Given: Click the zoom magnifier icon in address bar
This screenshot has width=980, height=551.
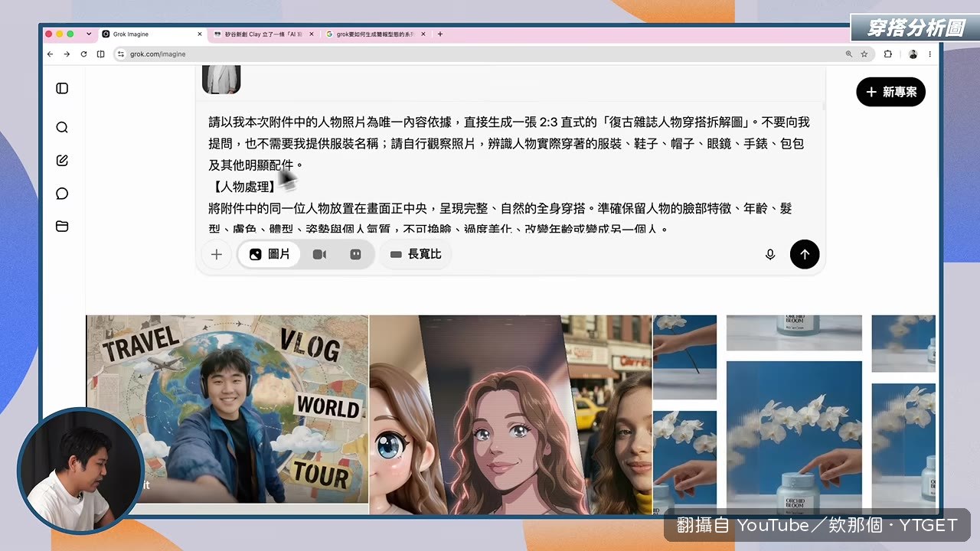Looking at the screenshot, I should coord(848,54).
